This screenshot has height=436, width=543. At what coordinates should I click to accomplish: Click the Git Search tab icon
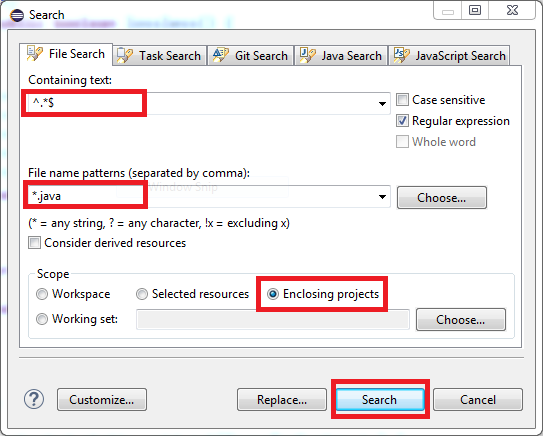tap(221, 55)
